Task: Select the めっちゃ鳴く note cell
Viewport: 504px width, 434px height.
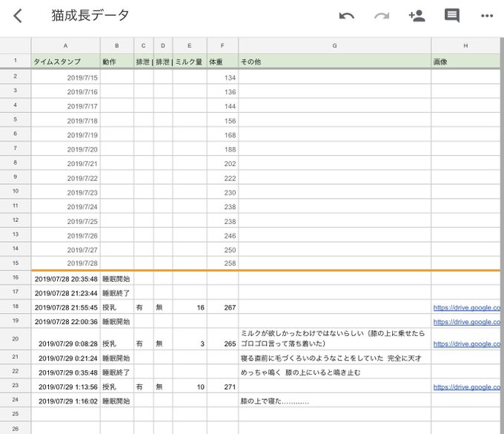Action: pyautogui.click(x=334, y=372)
